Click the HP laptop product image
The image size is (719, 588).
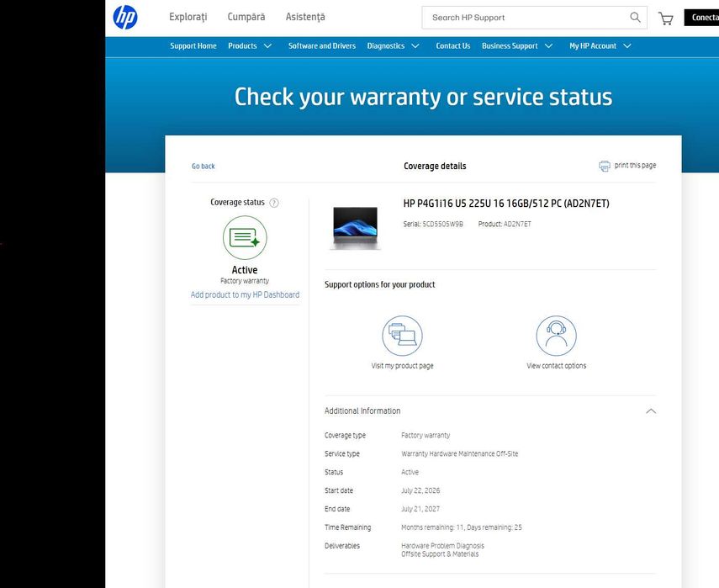coord(356,228)
